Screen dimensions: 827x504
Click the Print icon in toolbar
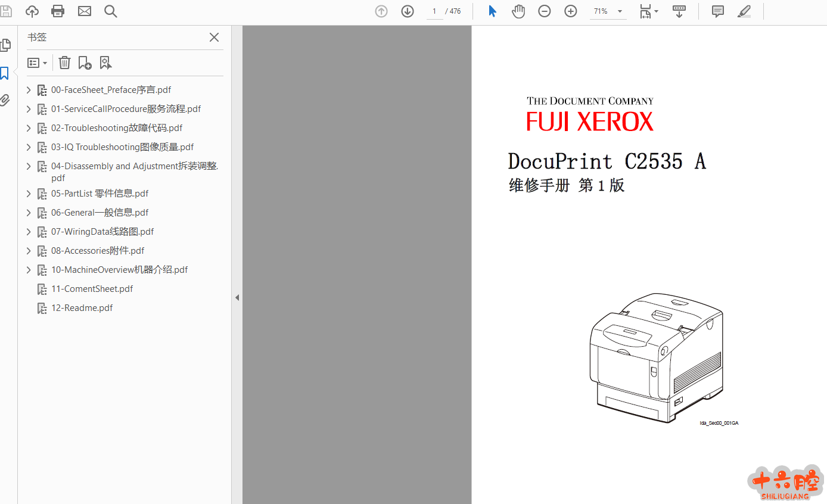pyautogui.click(x=58, y=11)
